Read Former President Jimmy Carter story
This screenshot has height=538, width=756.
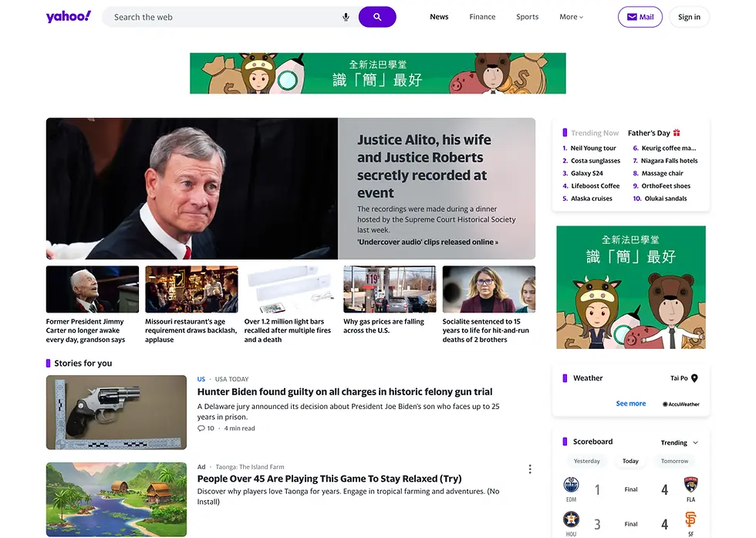point(86,330)
